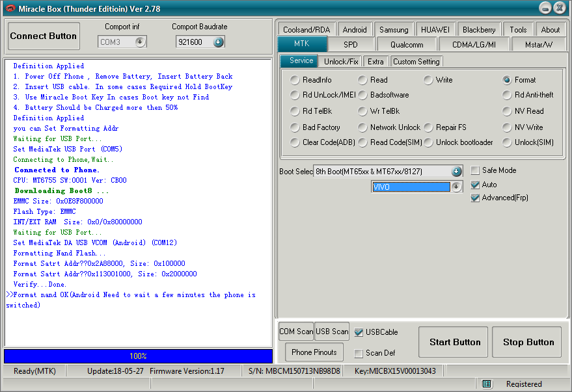572x392 pixels.
Task: Select the Write radio option
Action: tap(428, 80)
